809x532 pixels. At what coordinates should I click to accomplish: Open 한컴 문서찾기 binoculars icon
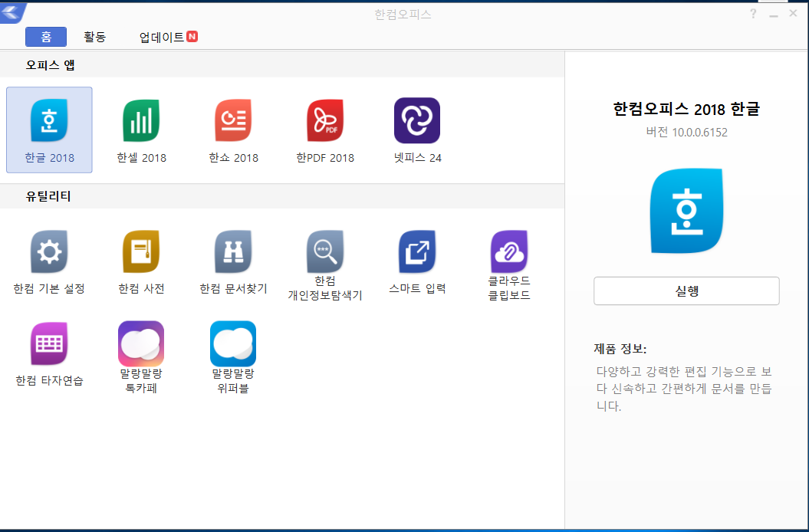click(x=233, y=251)
